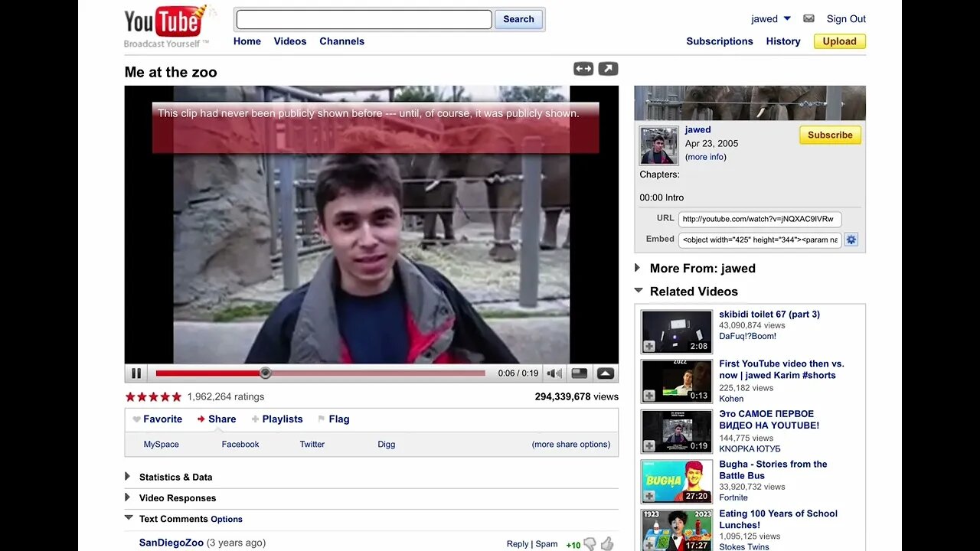Click the video progress scrubber handle
Image resolution: width=980 pixels, height=551 pixels.
265,373
